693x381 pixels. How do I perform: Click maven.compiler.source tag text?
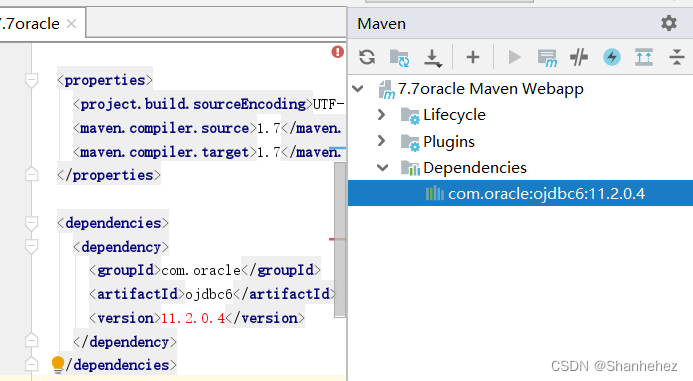point(164,128)
